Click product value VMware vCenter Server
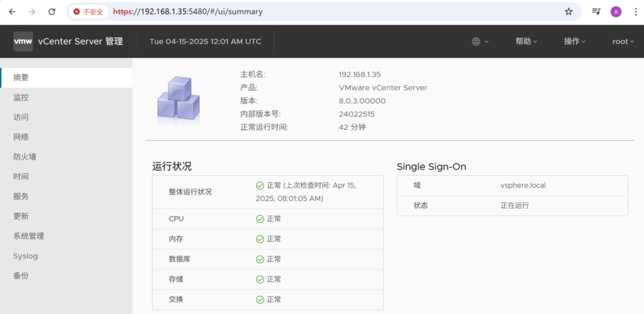 coord(383,88)
